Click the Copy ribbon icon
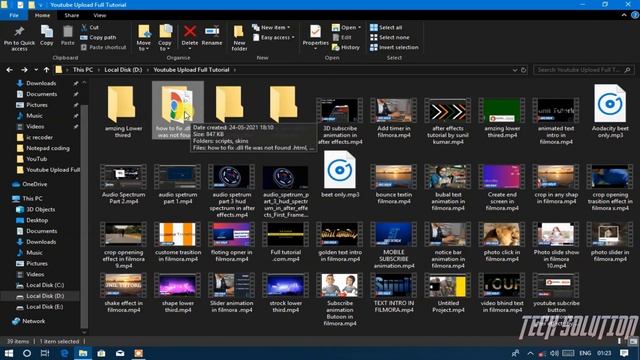The height and width of the screenshot is (360, 640). [47, 32]
